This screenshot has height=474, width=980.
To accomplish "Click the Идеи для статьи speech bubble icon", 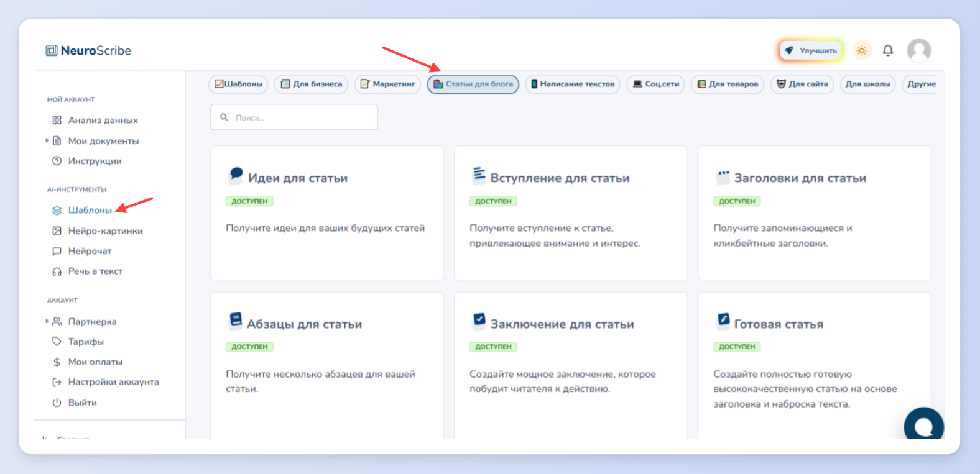I will pyautogui.click(x=236, y=175).
